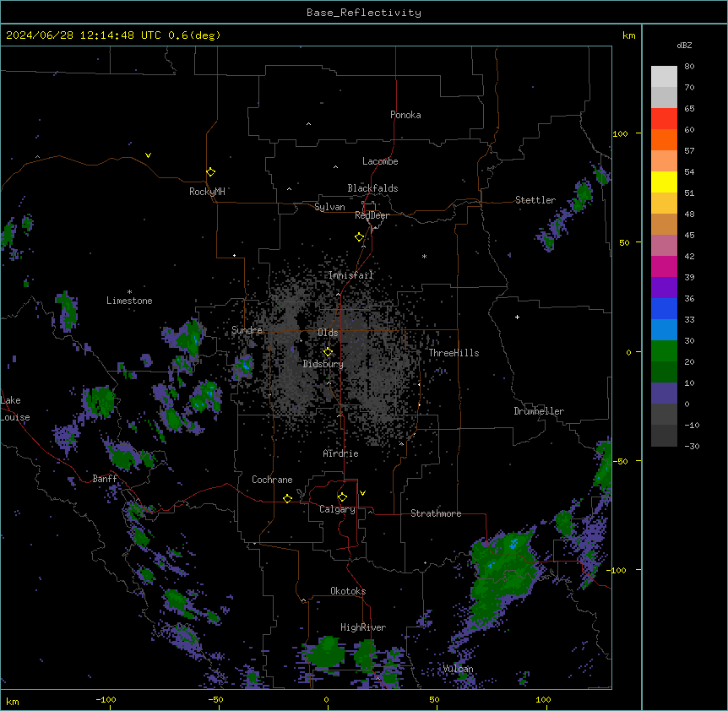Click the 2024/06/28 12:14:48 UTC timestamp

[83, 35]
